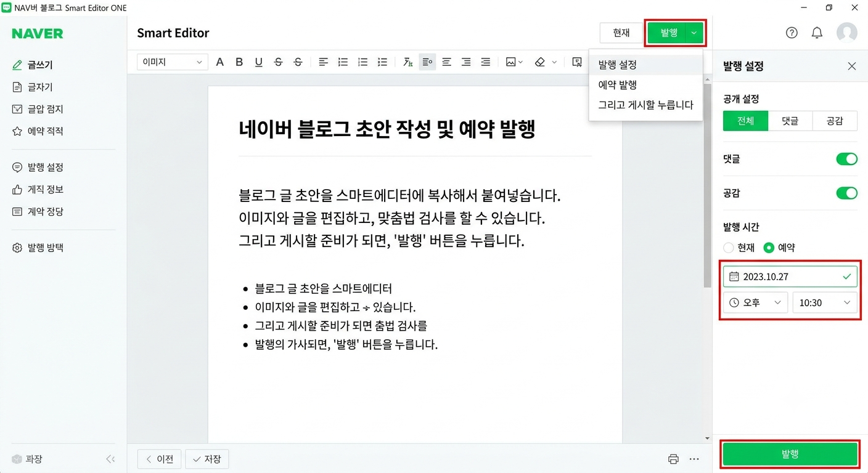Image resolution: width=868 pixels, height=473 pixels.
Task: Select the 공감 visibility tab
Action: 835,121
